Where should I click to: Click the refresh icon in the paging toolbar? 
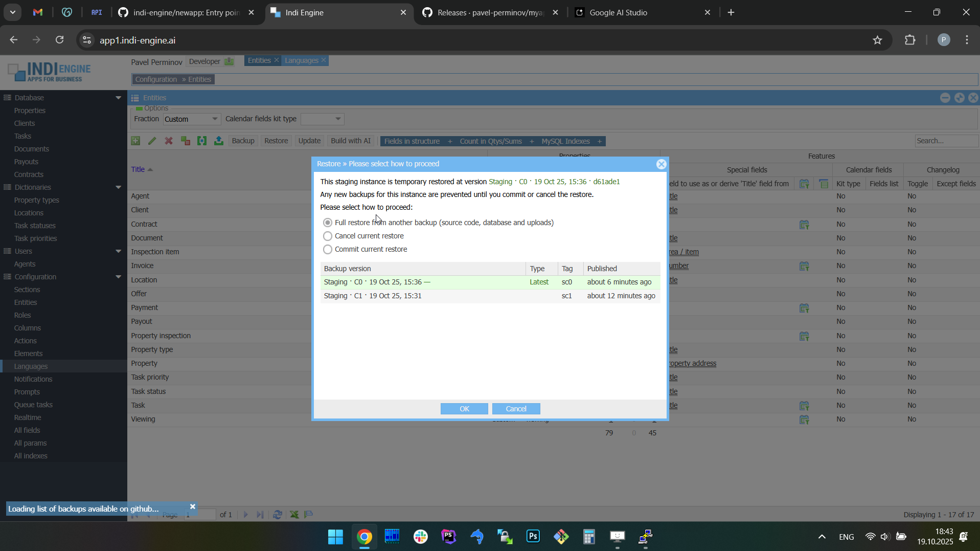coord(278,515)
